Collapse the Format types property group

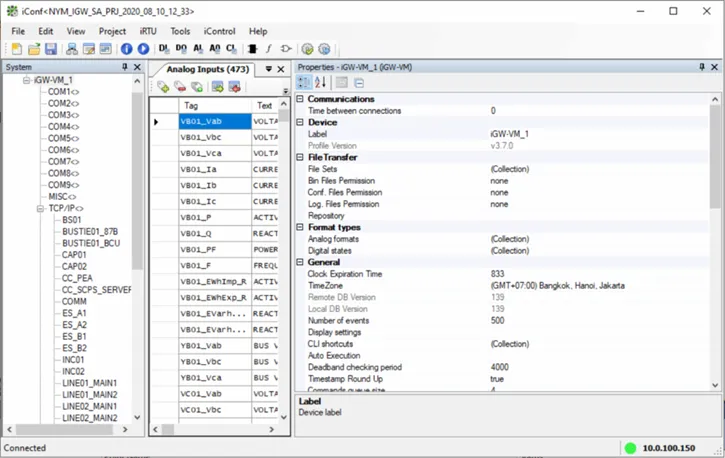(x=300, y=227)
